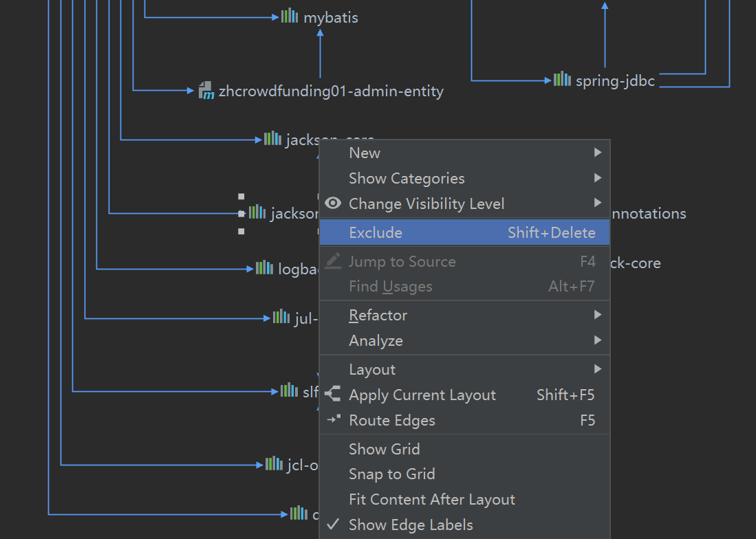756x539 pixels.
Task: Click the jcl-o library icon
Action: tap(274, 464)
